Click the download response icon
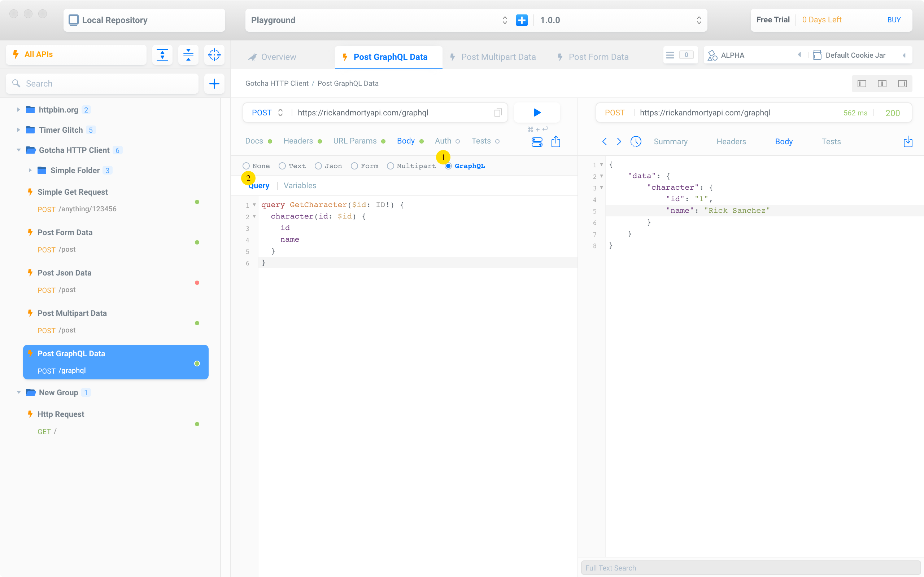924x577 pixels. (908, 142)
